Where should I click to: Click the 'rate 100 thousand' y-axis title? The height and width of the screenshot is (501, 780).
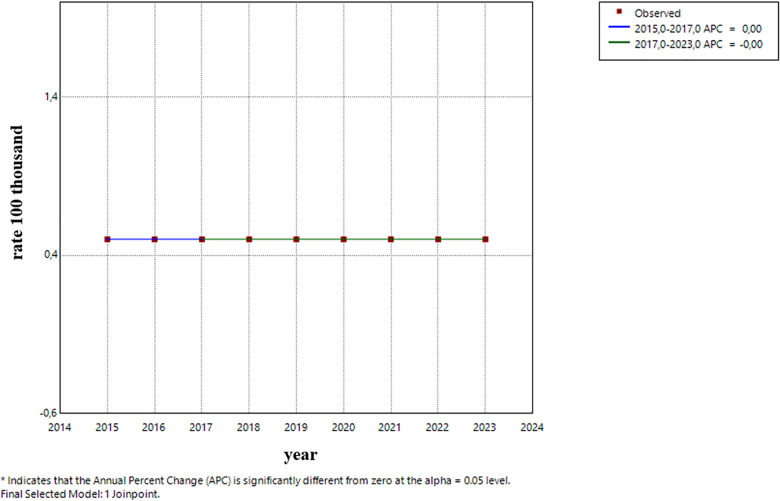pyautogui.click(x=17, y=193)
